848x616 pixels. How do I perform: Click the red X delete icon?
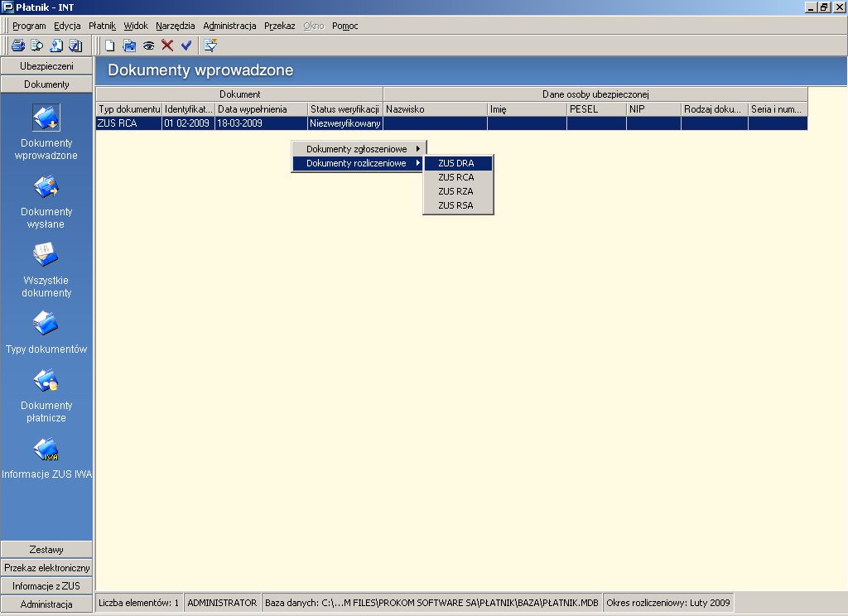point(167,46)
